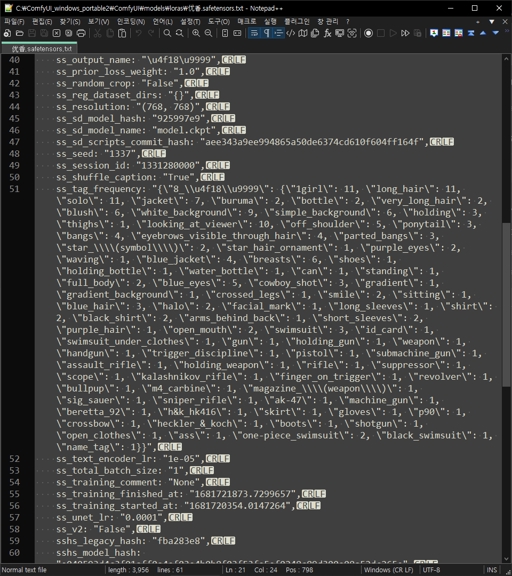Click the Redo arrow icon
This screenshot has height=576, width=512.
[x=151, y=33]
